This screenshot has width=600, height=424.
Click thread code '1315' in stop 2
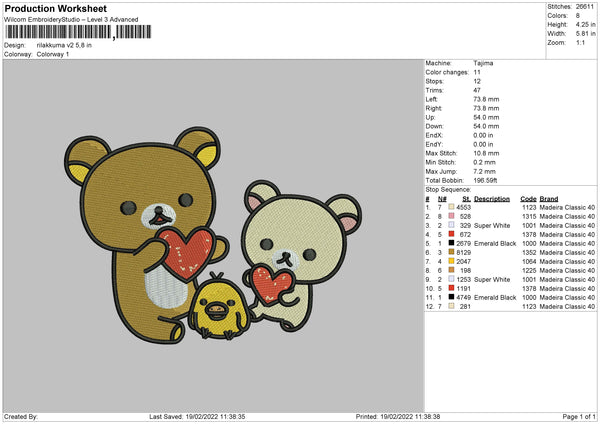(x=529, y=216)
